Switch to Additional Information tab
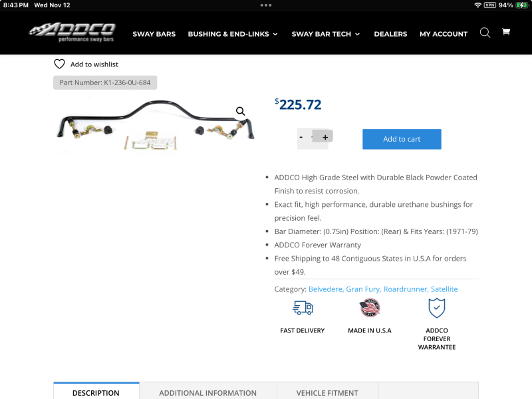Screen dimensions: 532x399 click(208, 392)
